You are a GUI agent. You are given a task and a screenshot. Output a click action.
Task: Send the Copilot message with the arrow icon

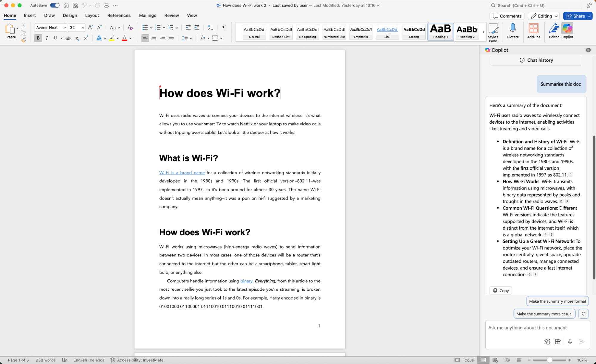point(582,341)
